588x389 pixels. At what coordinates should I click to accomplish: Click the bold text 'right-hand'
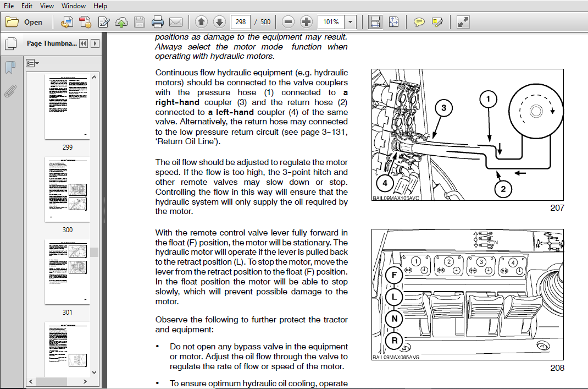[x=178, y=102]
